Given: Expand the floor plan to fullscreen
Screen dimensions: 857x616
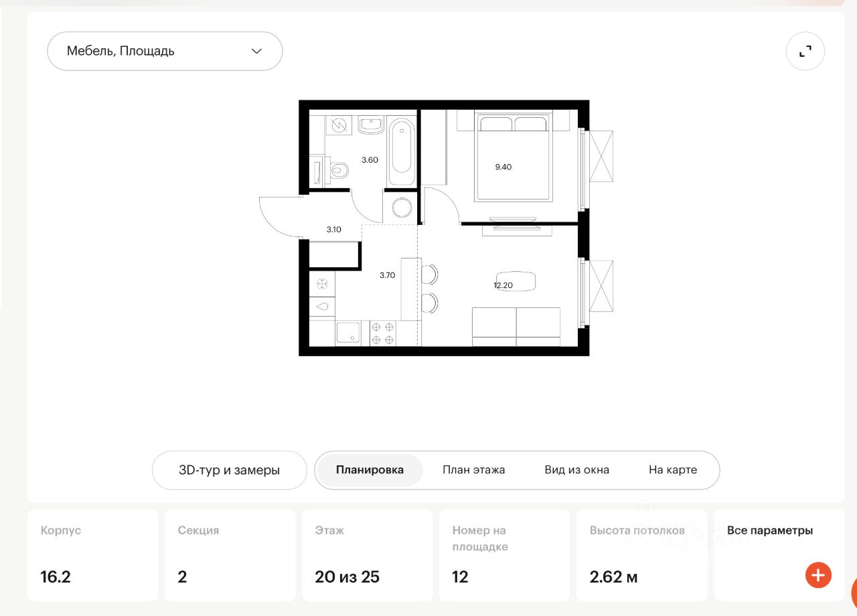Looking at the screenshot, I should (805, 52).
